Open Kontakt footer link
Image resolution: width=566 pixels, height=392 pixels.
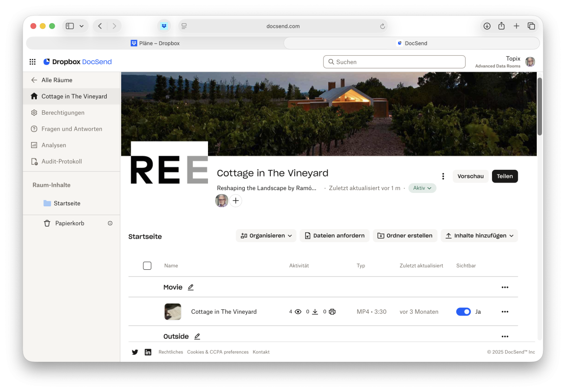pyautogui.click(x=261, y=352)
